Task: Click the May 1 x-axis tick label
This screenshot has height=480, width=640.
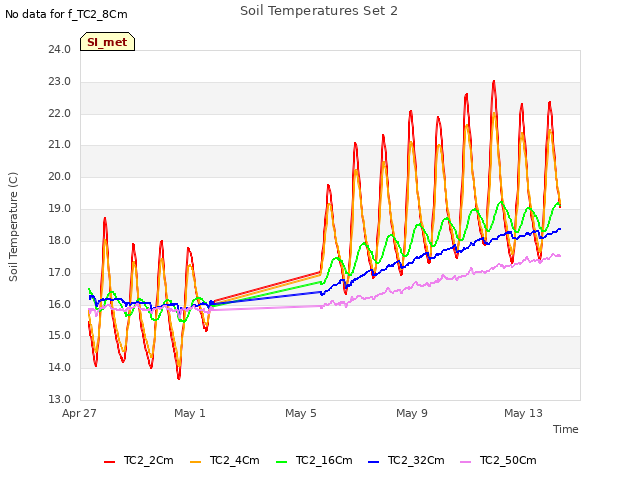Action: click(190, 413)
